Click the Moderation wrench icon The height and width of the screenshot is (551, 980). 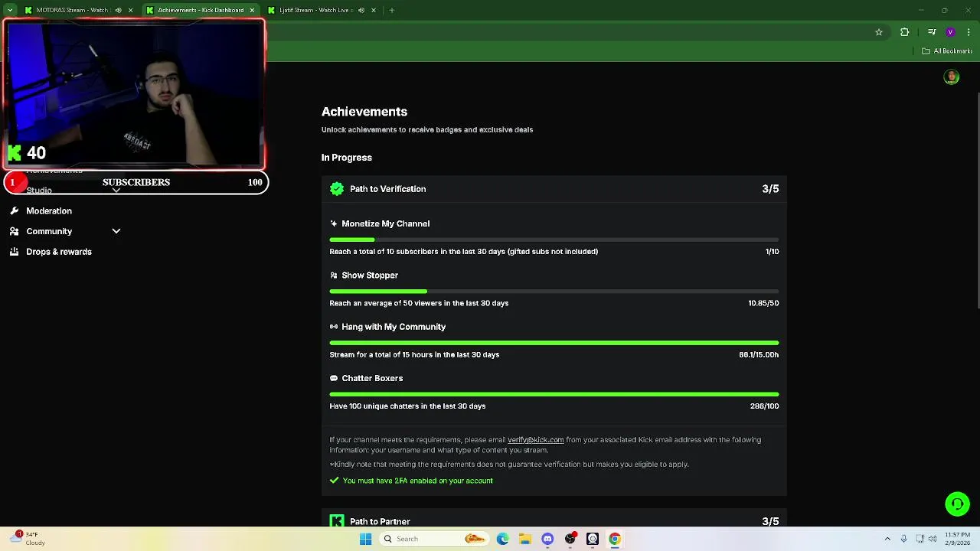point(15,210)
